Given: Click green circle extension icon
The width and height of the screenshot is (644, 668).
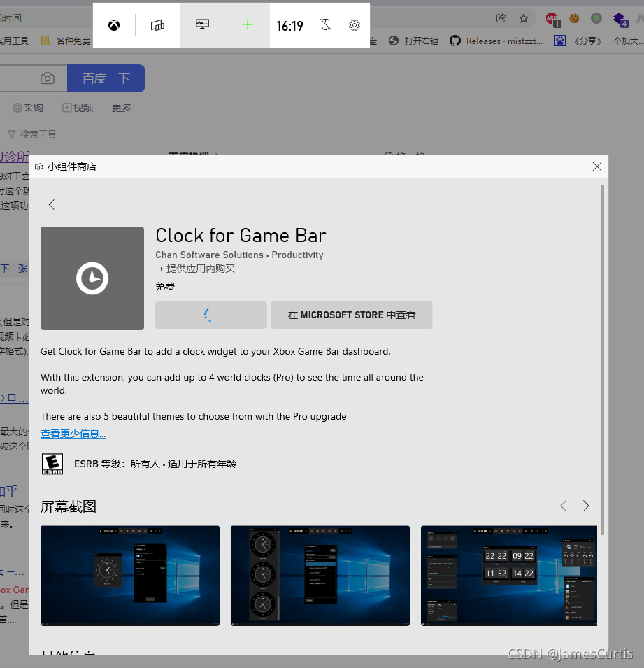Looking at the screenshot, I should 596,18.
